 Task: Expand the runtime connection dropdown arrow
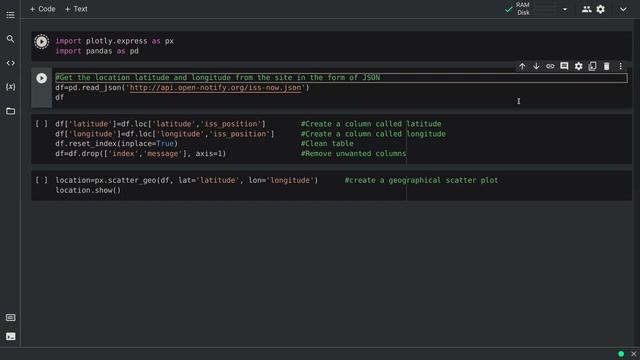[565, 9]
